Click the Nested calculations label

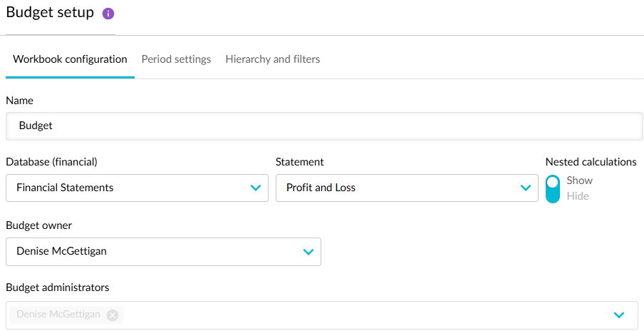(x=591, y=162)
